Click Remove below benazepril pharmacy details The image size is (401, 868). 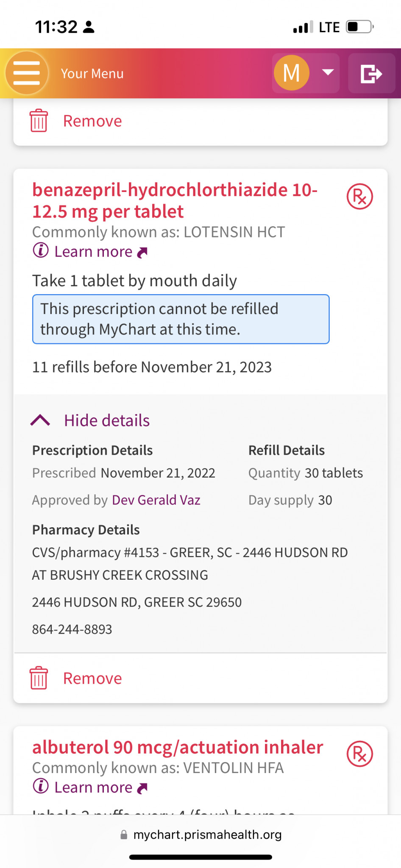point(92,679)
